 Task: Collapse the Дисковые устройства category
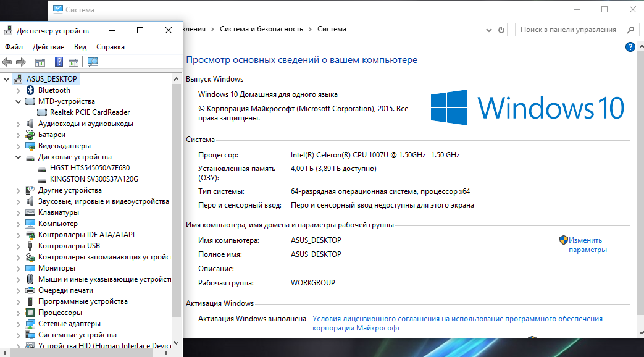tap(18, 157)
